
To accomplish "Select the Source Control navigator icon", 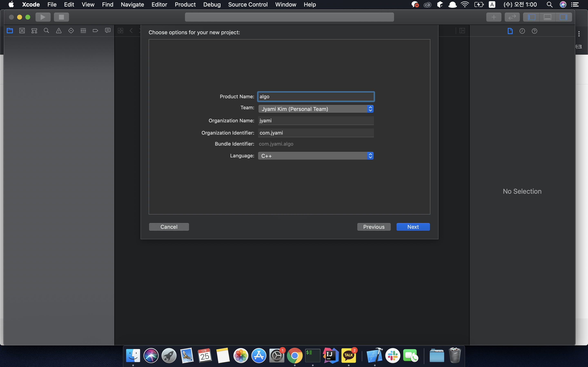I will [22, 31].
